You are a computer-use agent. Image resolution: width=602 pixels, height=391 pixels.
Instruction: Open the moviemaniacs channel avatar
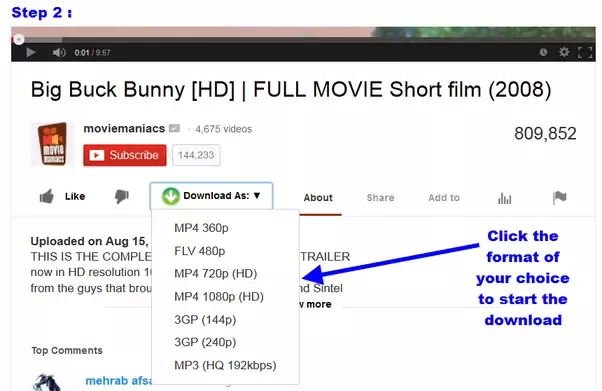pos(53,144)
